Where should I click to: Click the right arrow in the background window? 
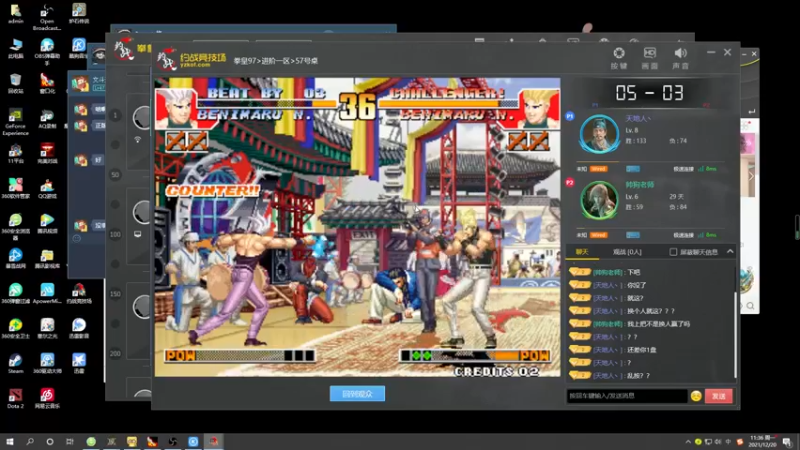[x=751, y=176]
